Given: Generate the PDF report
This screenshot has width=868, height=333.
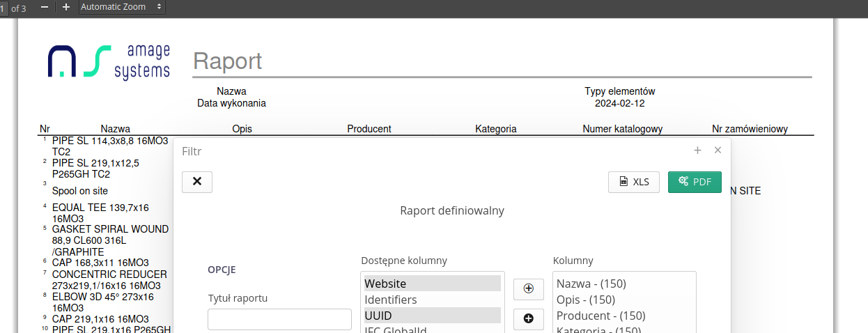Looking at the screenshot, I should coord(695,182).
